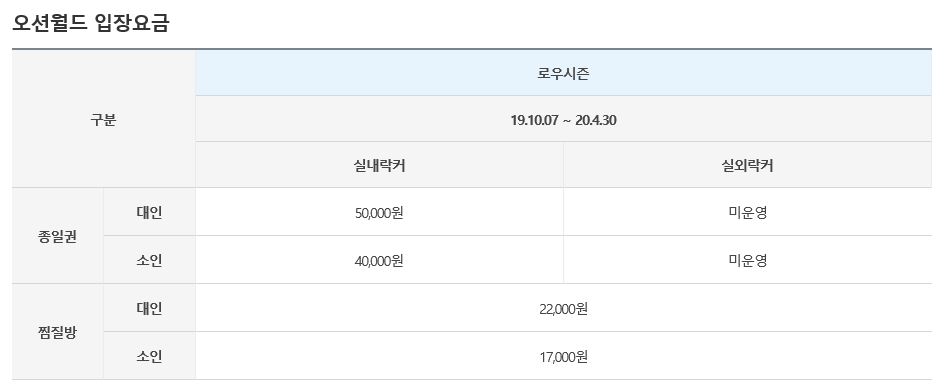Image resolution: width=944 pixels, height=387 pixels.
Task: Click the 구분 header cell
Action: 104,119
